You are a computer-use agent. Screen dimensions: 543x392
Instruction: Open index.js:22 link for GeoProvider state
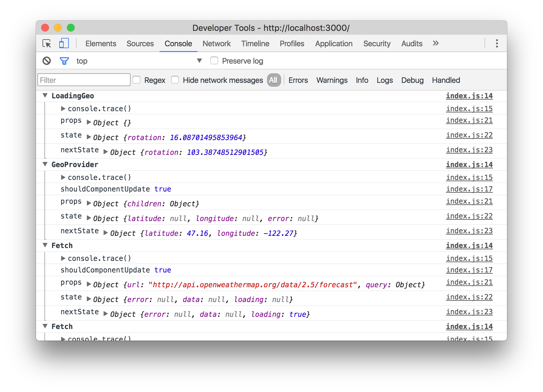pyautogui.click(x=469, y=216)
